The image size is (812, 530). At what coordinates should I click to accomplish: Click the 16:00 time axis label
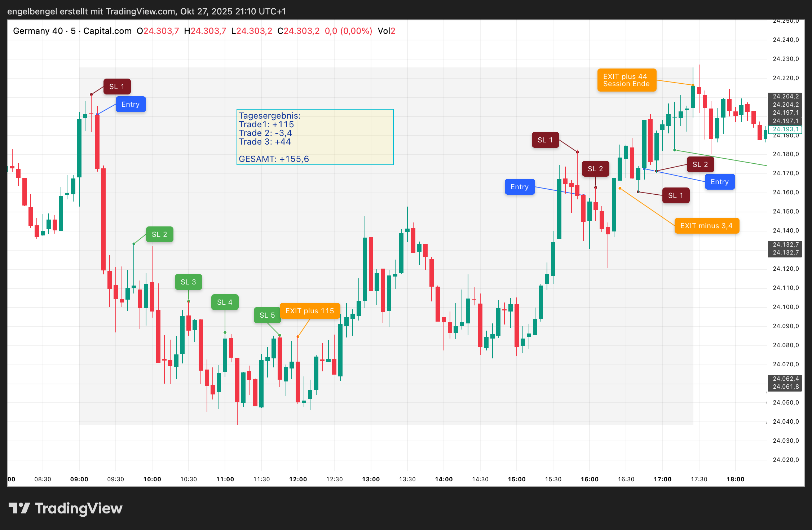pyautogui.click(x=590, y=479)
